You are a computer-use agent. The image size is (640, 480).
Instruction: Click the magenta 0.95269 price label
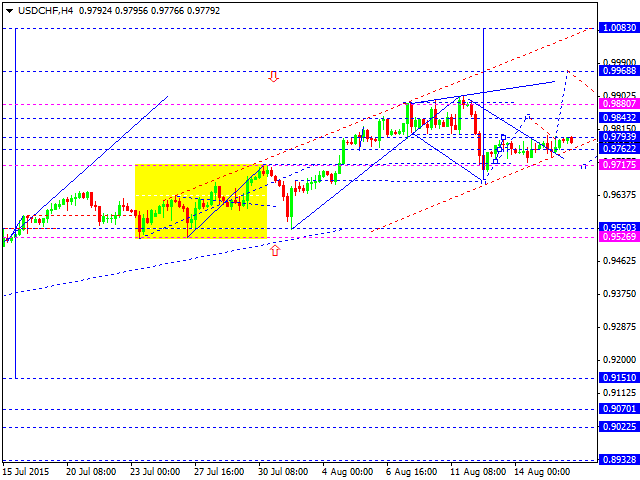[x=618, y=237]
